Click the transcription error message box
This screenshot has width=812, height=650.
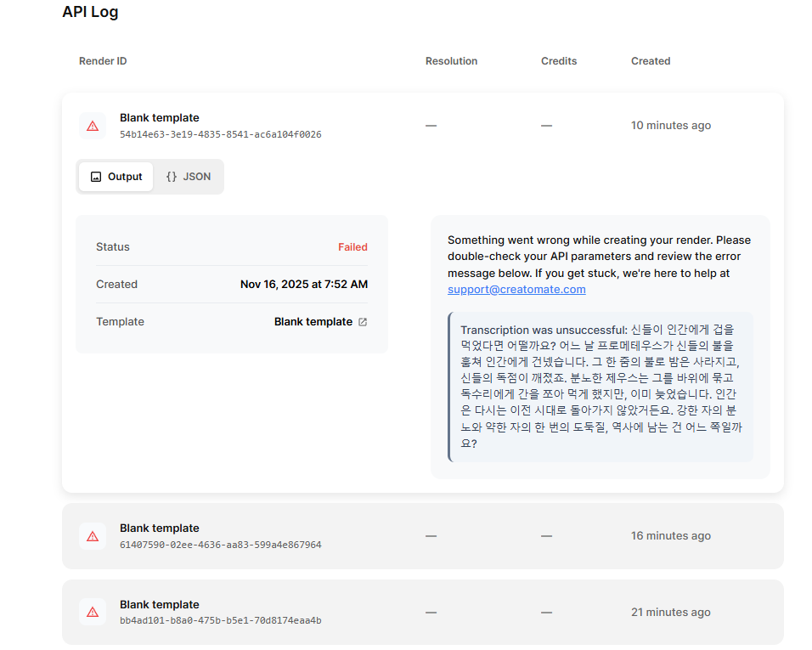tap(601, 387)
